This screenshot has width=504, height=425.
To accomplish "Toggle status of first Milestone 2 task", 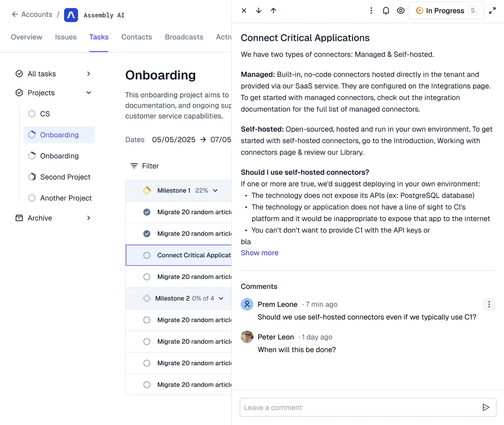I will click(147, 320).
